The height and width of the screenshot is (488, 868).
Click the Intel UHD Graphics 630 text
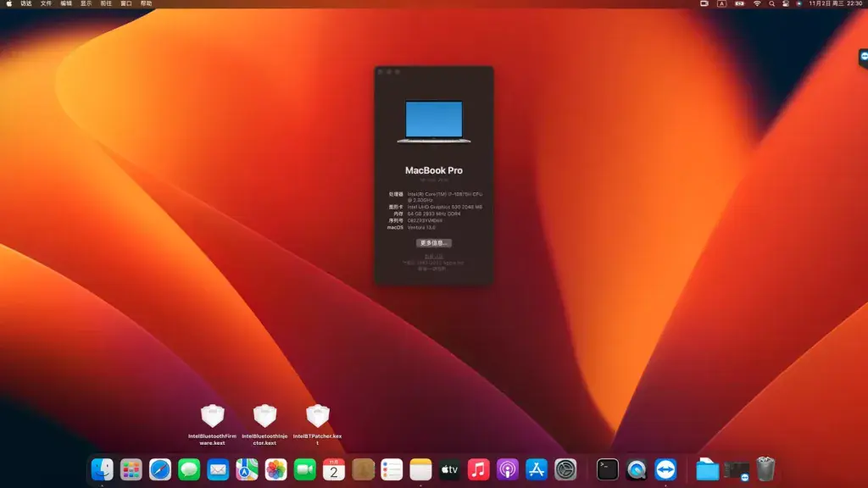coord(444,207)
